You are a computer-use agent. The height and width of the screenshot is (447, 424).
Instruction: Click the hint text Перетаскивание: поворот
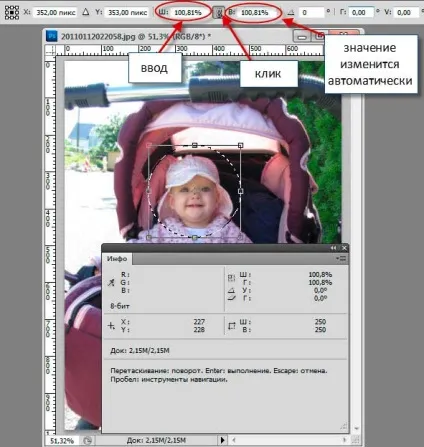click(x=156, y=371)
